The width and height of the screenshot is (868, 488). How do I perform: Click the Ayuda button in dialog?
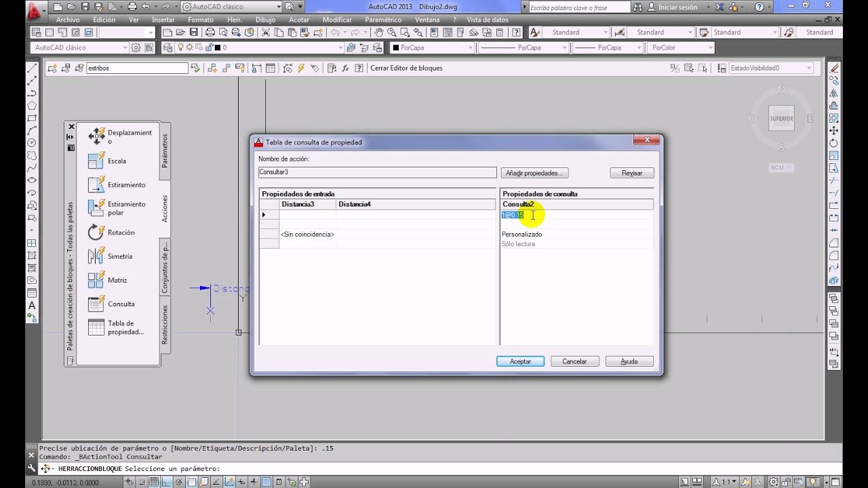point(629,361)
